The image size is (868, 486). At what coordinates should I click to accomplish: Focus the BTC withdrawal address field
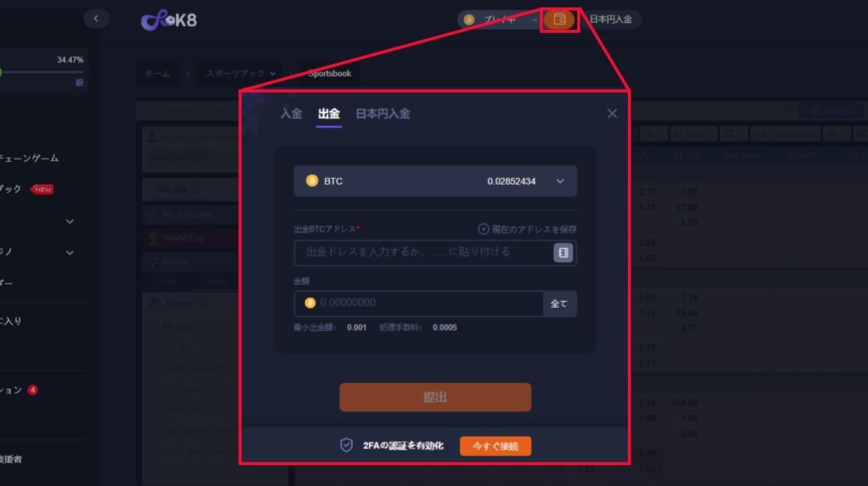point(424,253)
